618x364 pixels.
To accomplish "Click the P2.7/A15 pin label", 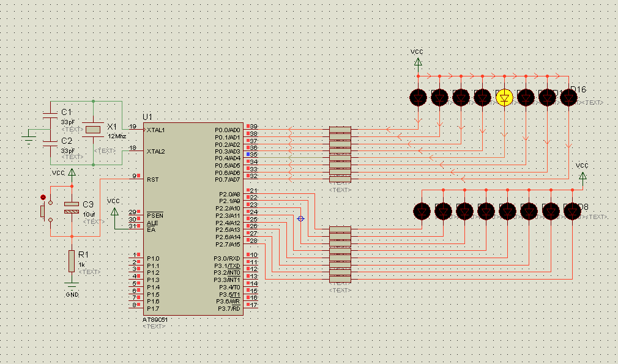I will [x=228, y=245].
